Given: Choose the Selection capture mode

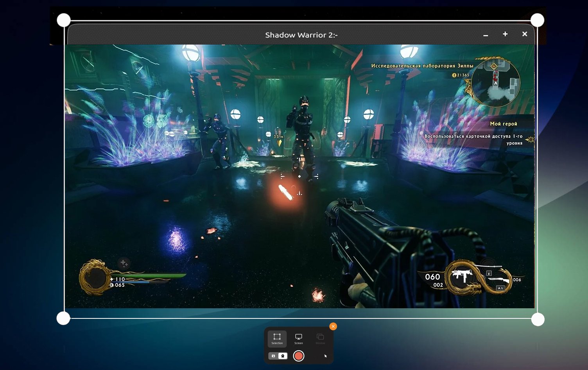Looking at the screenshot, I should tap(277, 338).
